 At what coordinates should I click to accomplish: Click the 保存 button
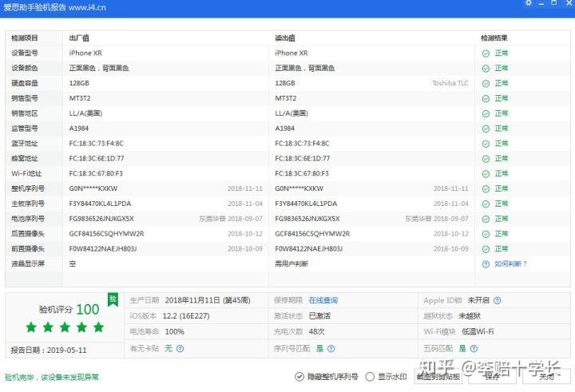pyautogui.click(x=492, y=377)
